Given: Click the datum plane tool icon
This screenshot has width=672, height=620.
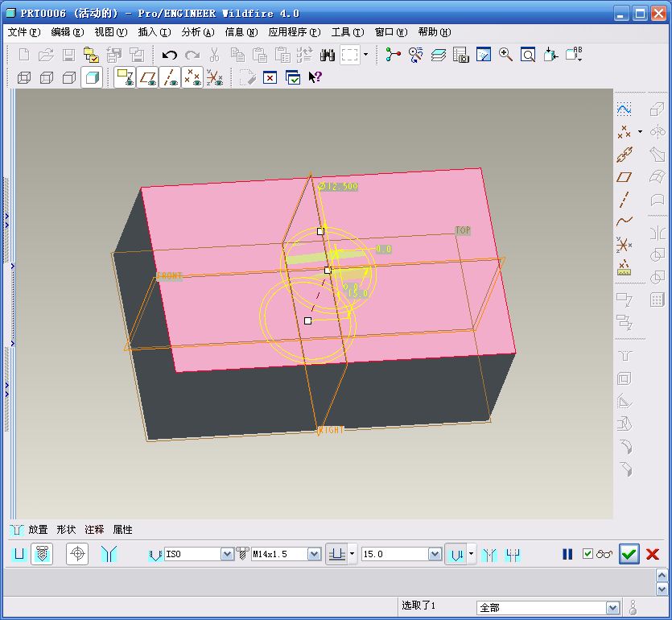Looking at the screenshot, I should 625,176.
